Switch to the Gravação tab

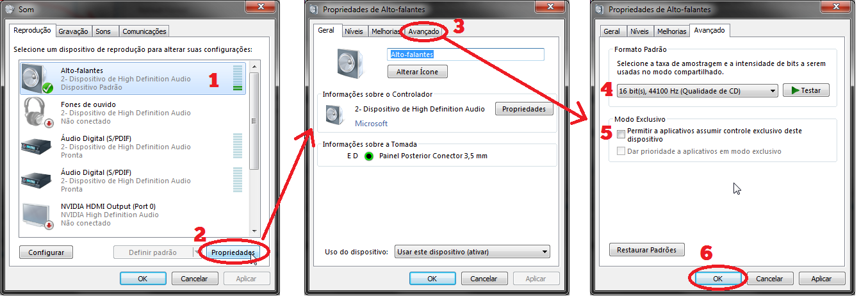click(73, 31)
